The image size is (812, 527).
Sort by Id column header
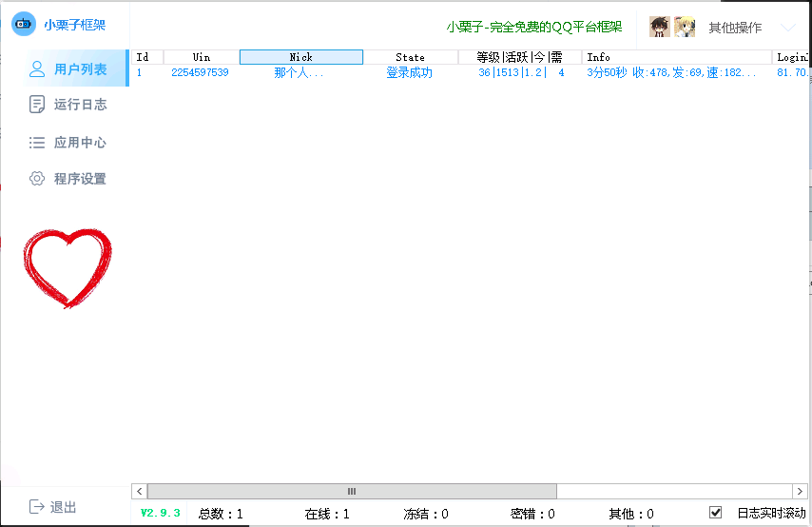tap(147, 57)
